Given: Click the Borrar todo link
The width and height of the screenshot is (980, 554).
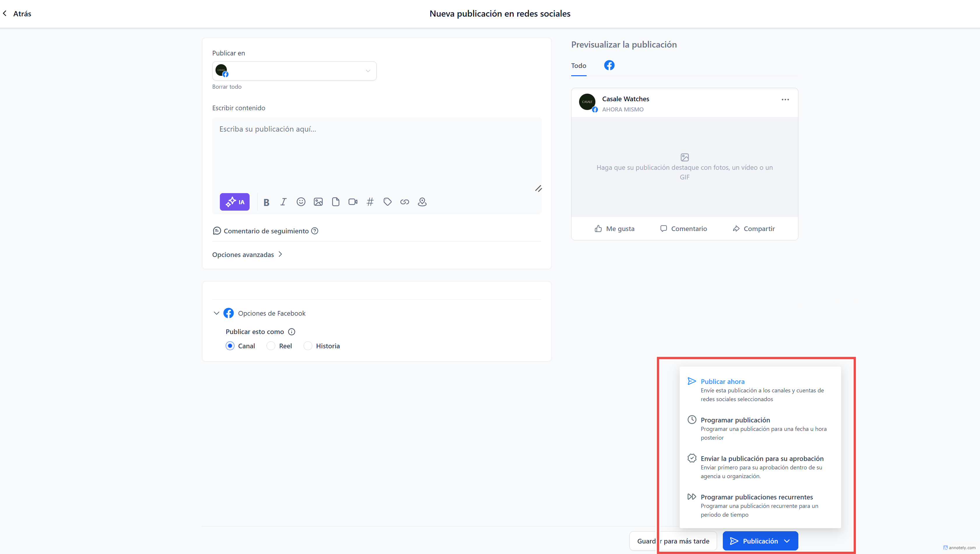Looking at the screenshot, I should point(227,87).
